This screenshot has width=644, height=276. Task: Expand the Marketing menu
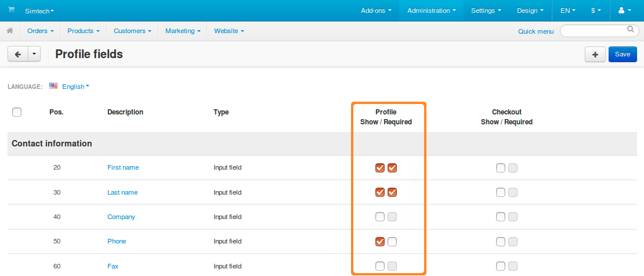click(183, 31)
